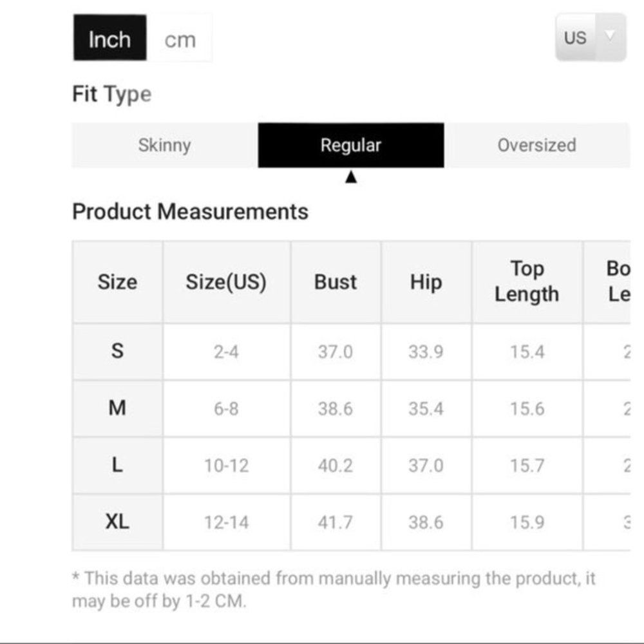Choose the Regular fit type tab
The width and height of the screenshot is (644, 644).
pos(350,145)
